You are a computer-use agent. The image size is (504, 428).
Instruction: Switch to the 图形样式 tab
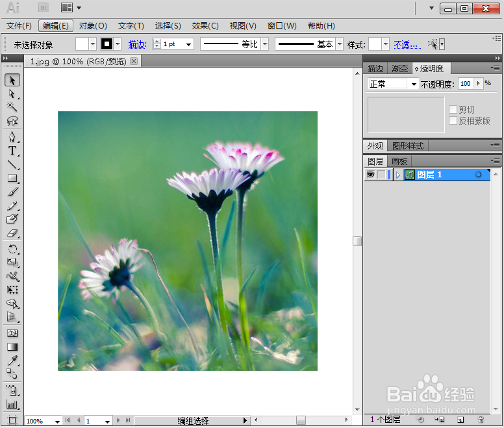(408, 146)
